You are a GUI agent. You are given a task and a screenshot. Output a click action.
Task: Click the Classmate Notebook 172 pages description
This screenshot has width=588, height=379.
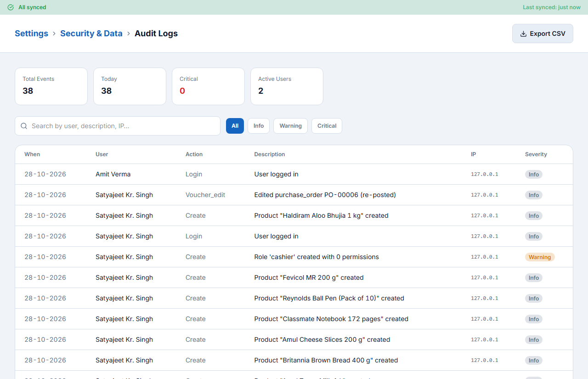[331, 319]
